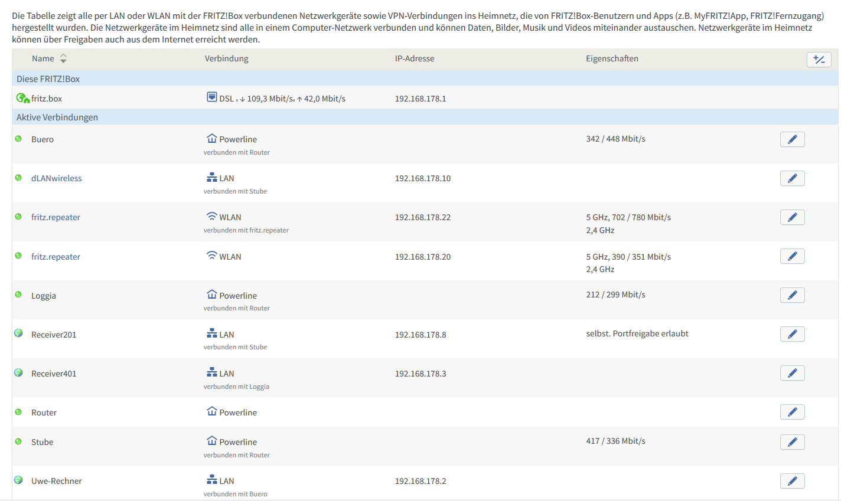
Task: Click the LAN icon in Receiver401 row
Action: pos(212,372)
